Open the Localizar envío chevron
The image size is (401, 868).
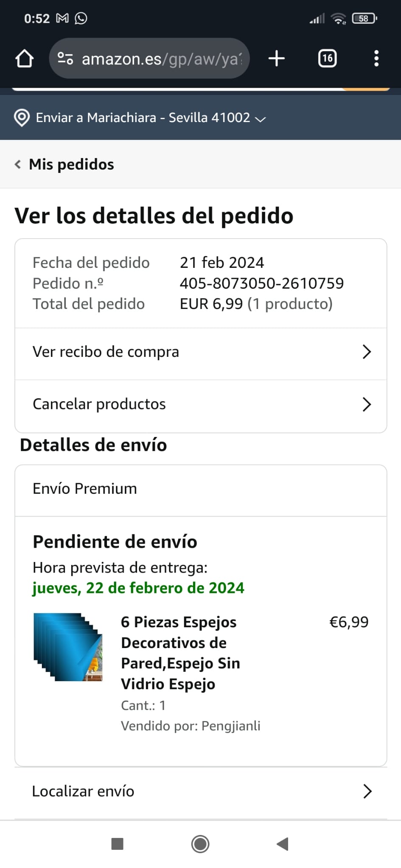[367, 791]
